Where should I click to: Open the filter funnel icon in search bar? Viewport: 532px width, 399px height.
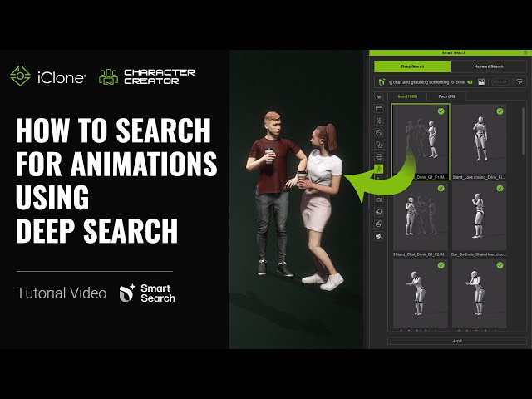click(x=520, y=82)
